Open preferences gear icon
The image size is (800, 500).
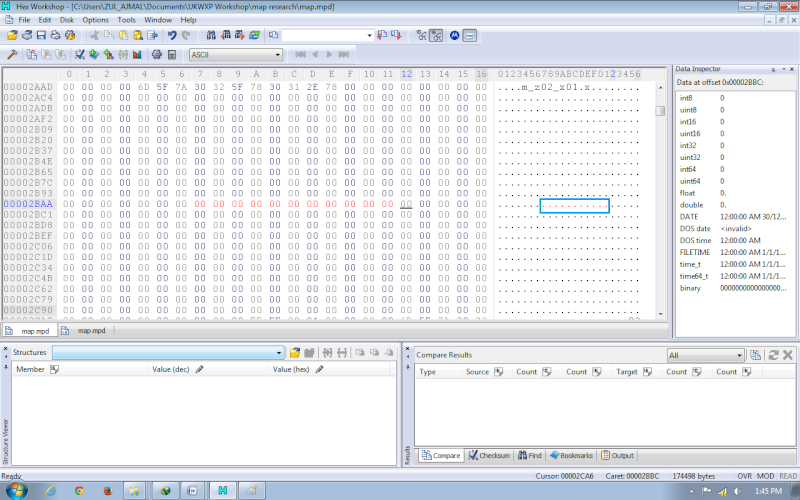[157, 55]
